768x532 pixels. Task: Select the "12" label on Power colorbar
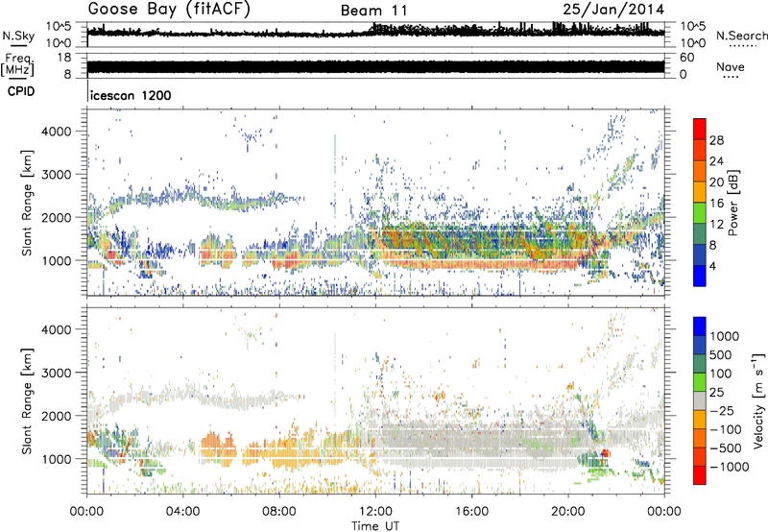click(x=716, y=225)
